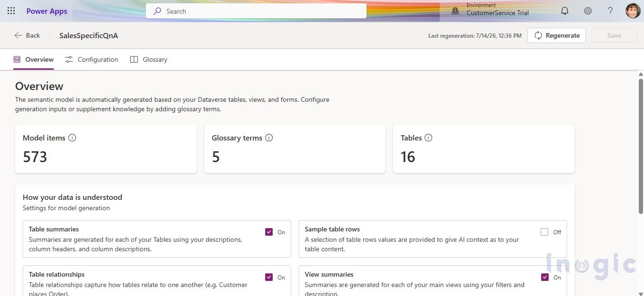The width and height of the screenshot is (644, 296).
Task: Open the notifications bell
Action: point(565,11)
